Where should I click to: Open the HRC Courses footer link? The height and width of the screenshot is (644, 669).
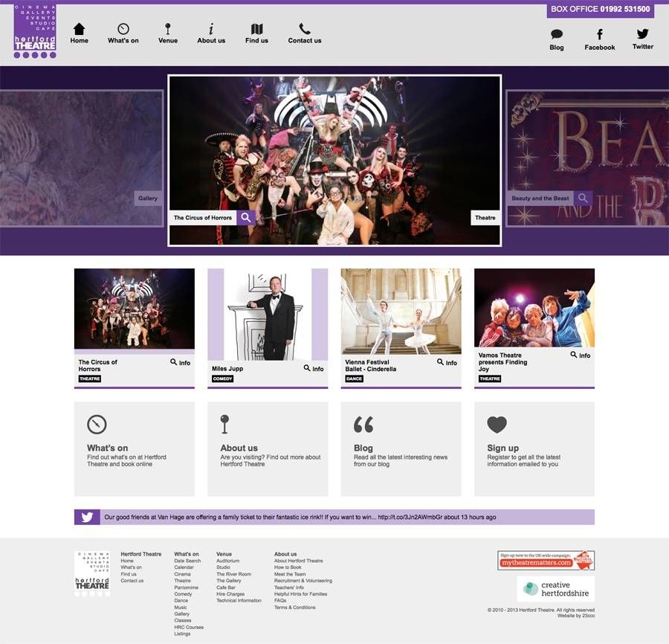[189, 627]
